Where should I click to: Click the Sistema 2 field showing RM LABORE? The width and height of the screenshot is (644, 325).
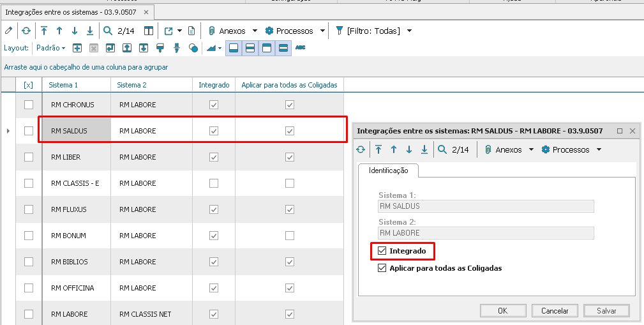pos(486,233)
